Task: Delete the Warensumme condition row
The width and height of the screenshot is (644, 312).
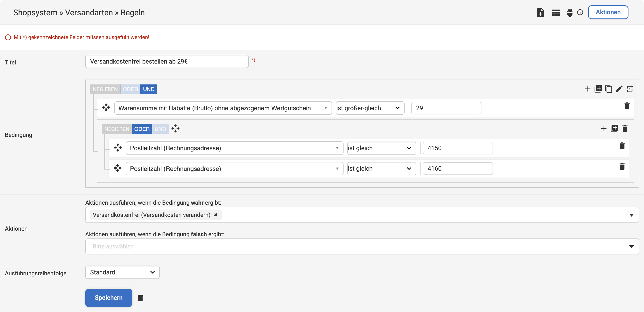Action: point(627,106)
